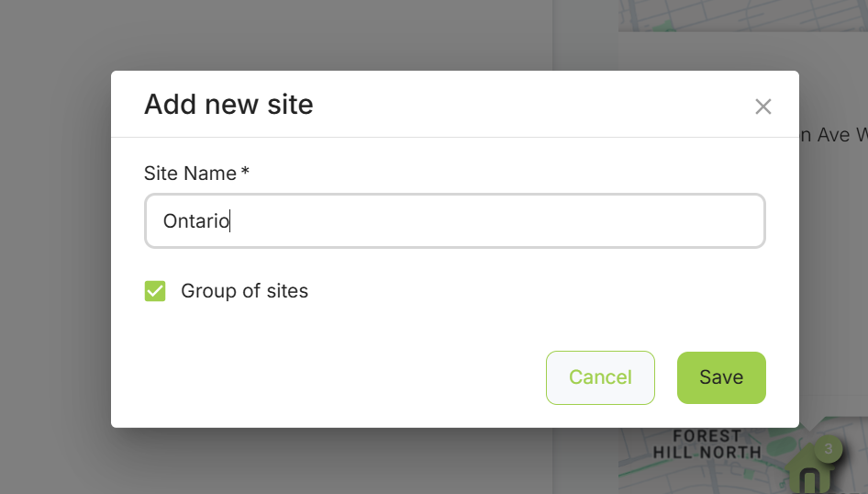Uncheck the Group of sites checkbox
This screenshot has height=494, width=868.
tap(155, 291)
